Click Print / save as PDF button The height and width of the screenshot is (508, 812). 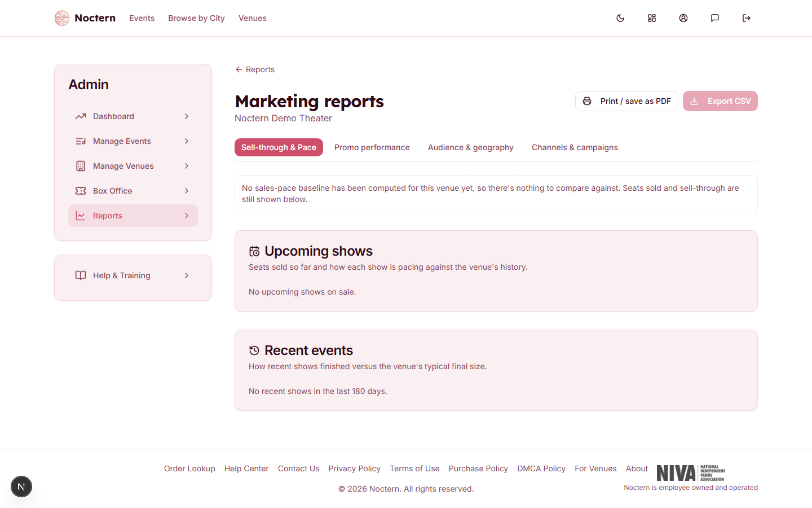(626, 101)
